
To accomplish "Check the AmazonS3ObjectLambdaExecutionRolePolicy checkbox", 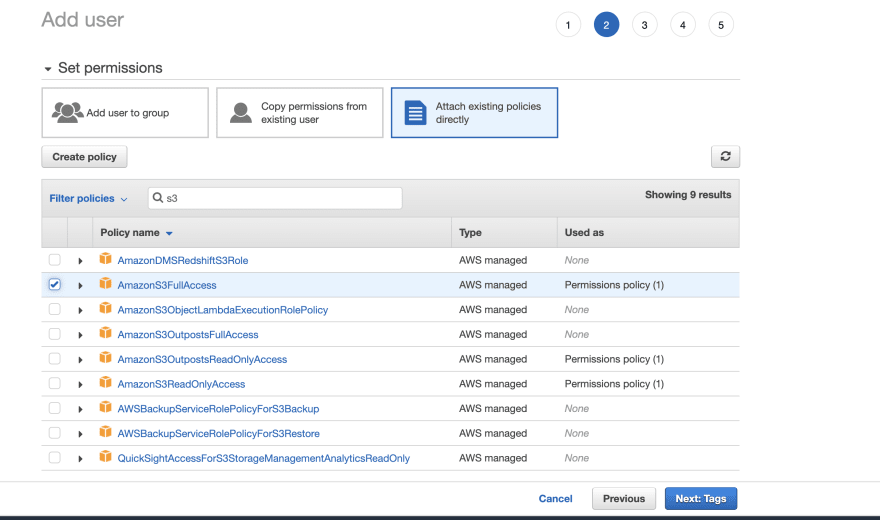I will [54, 309].
